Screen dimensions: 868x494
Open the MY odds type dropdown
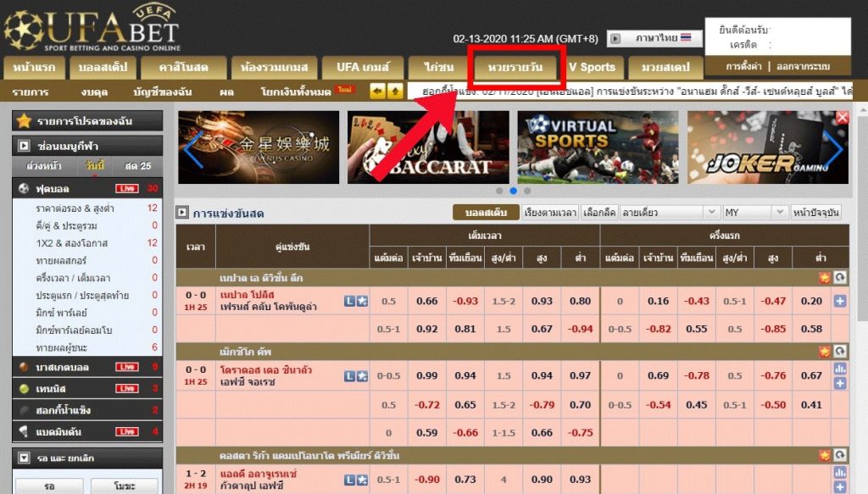755,213
